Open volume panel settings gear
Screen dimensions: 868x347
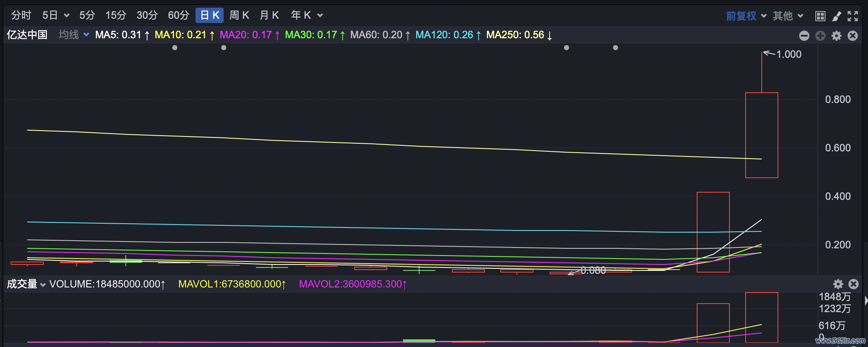[838, 284]
